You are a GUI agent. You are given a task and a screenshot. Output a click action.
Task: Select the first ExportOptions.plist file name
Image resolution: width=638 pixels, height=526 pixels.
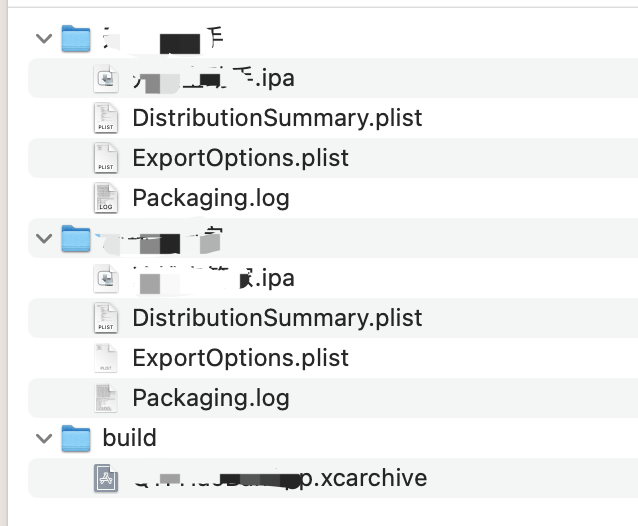240,158
